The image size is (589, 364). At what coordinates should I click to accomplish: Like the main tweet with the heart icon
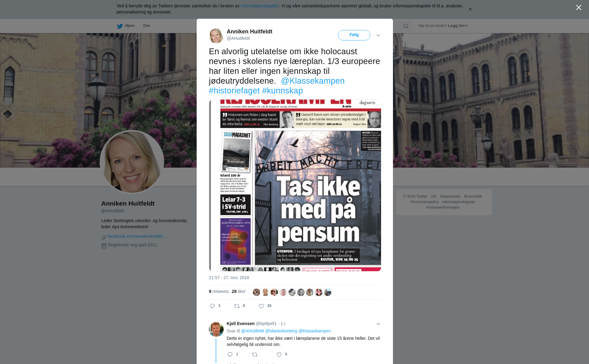(x=261, y=306)
